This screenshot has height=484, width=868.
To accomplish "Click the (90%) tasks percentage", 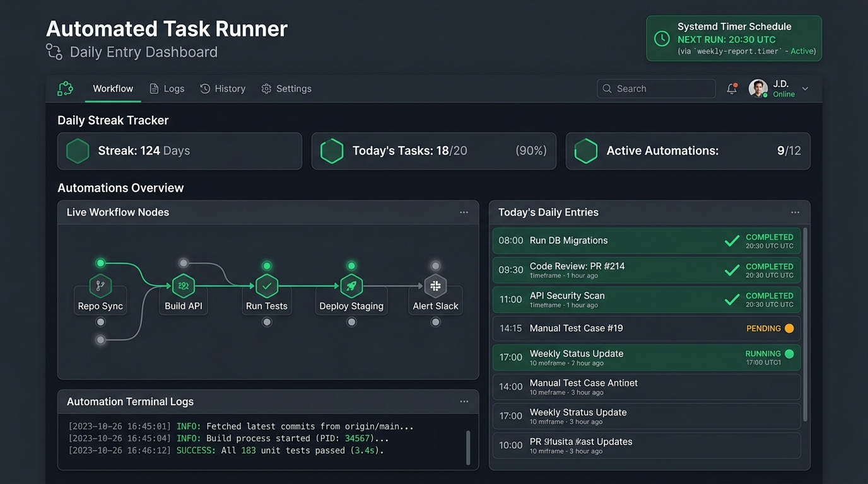I will click(531, 151).
